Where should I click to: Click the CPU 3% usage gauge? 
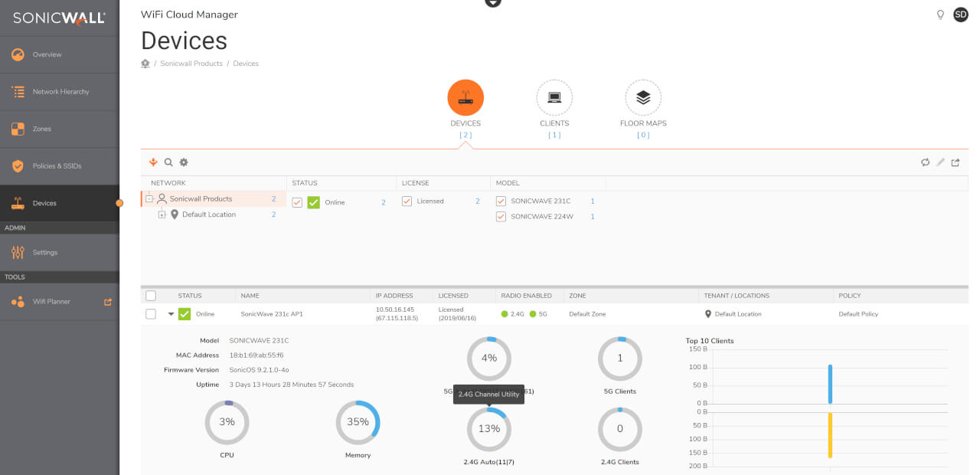227,422
